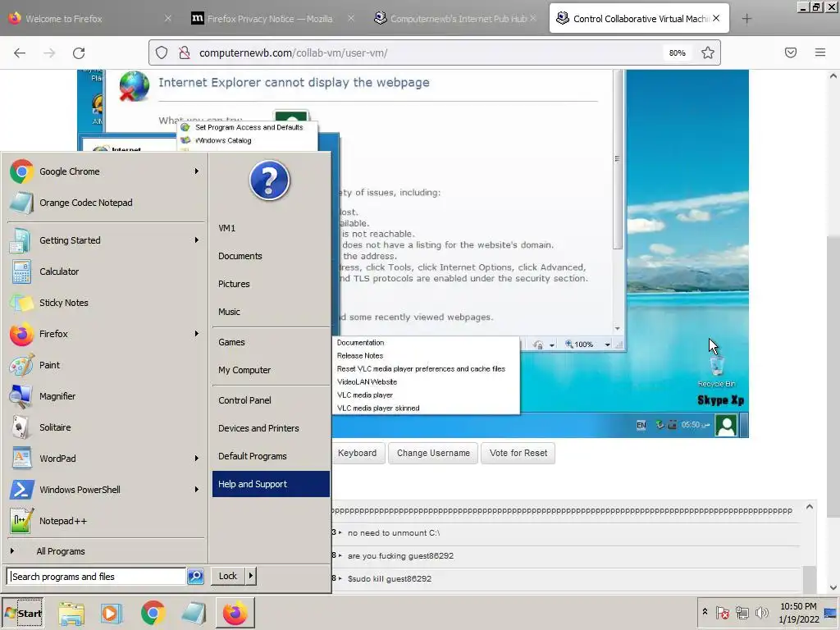Expand Windows PowerShell jump list arrow
The image size is (840, 630).
click(x=197, y=490)
